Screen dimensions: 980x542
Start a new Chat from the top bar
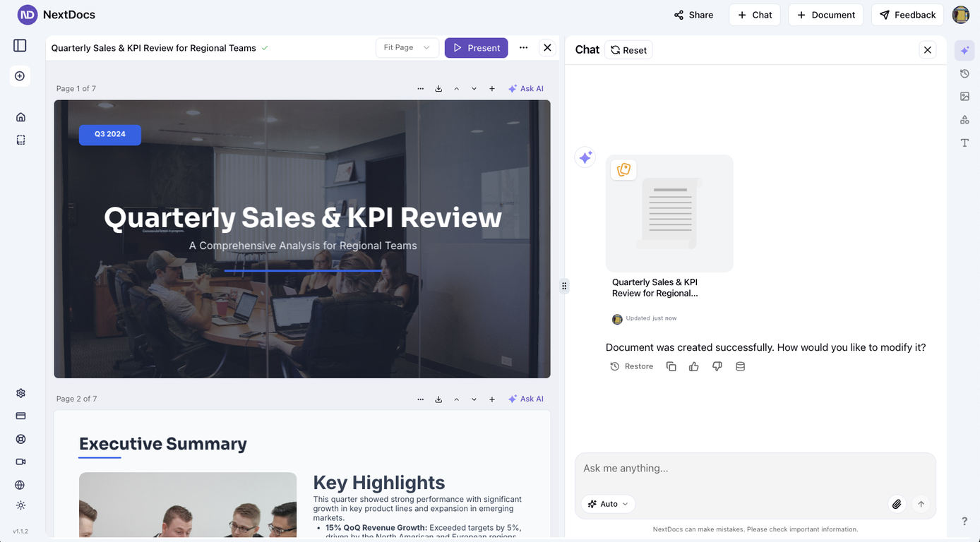pyautogui.click(x=754, y=14)
